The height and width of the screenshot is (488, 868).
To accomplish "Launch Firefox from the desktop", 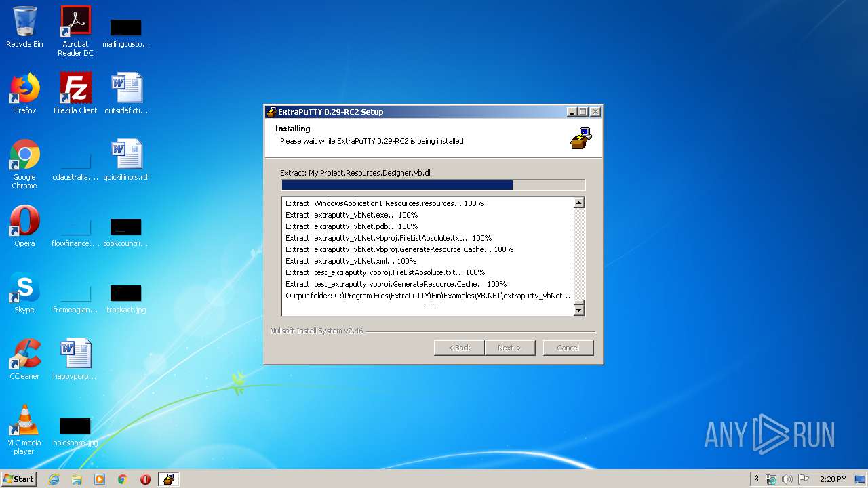I will point(24,94).
